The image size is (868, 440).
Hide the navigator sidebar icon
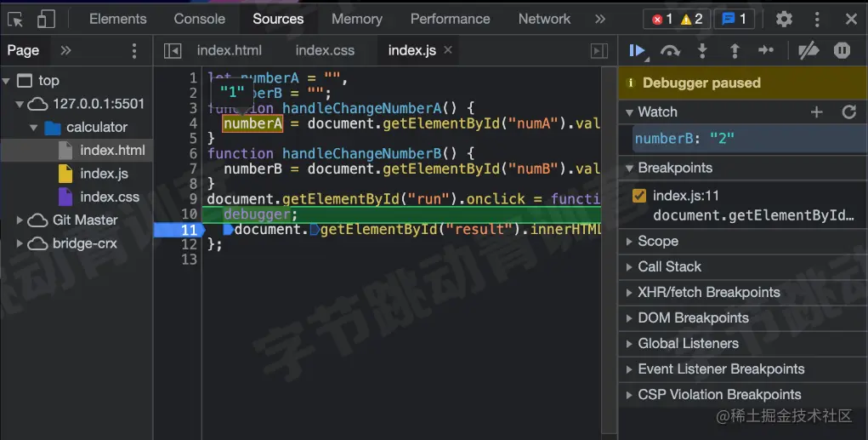coord(173,51)
